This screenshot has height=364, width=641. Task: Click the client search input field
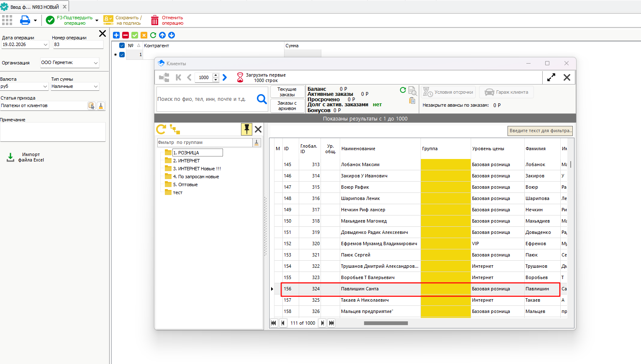(x=205, y=99)
